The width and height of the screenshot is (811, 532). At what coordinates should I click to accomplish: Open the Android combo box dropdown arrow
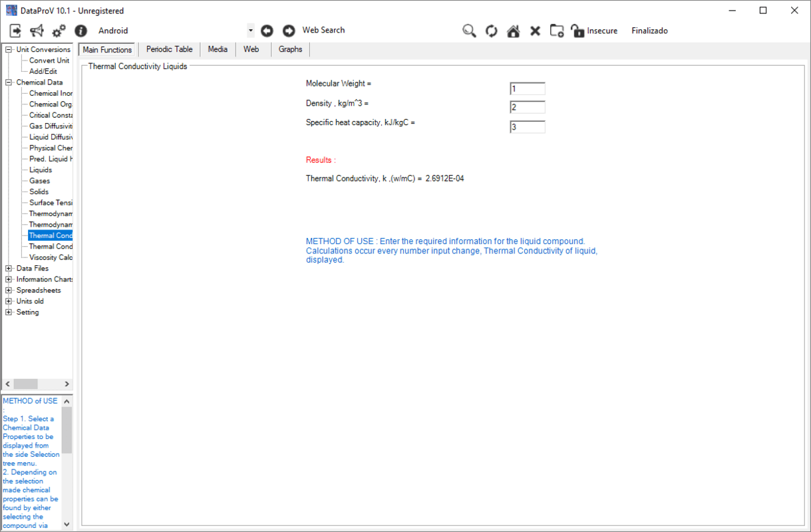250,31
